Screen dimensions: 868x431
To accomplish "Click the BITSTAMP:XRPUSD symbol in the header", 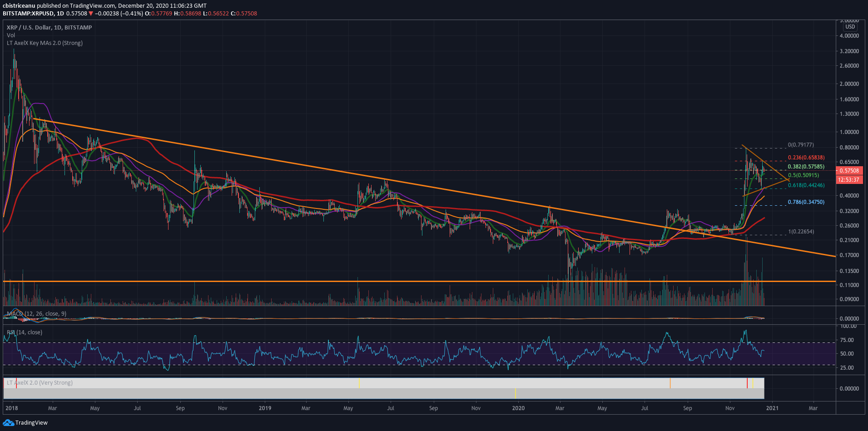I will [x=28, y=14].
